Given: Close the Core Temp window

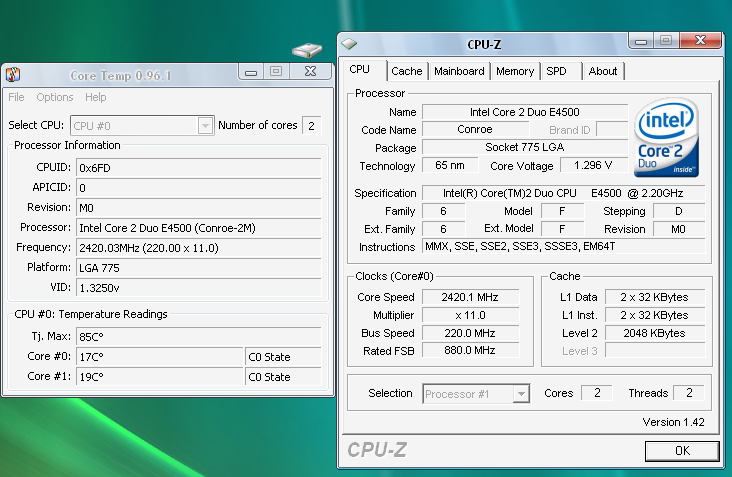Looking at the screenshot, I should point(312,72).
